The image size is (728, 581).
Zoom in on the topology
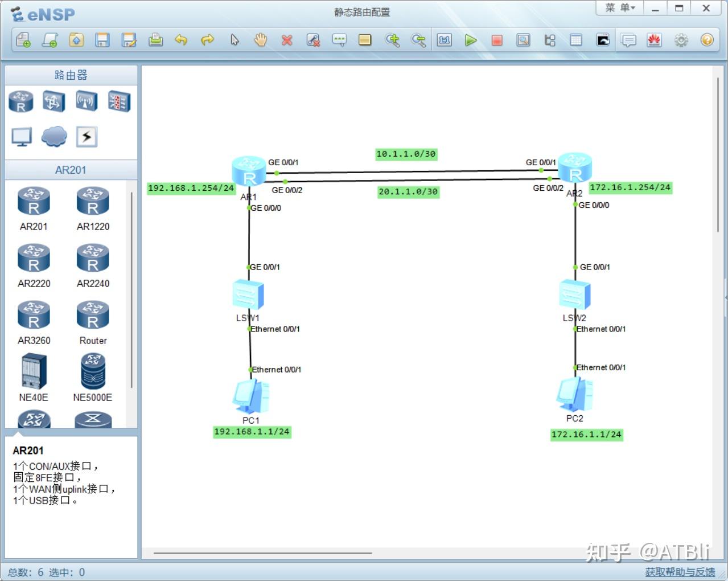click(x=392, y=40)
